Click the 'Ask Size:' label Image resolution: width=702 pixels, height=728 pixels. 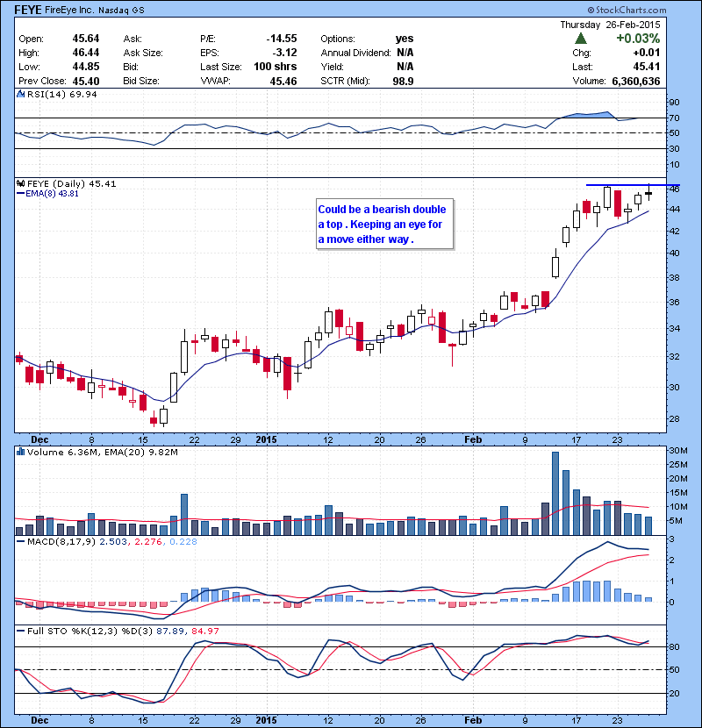pyautogui.click(x=143, y=53)
